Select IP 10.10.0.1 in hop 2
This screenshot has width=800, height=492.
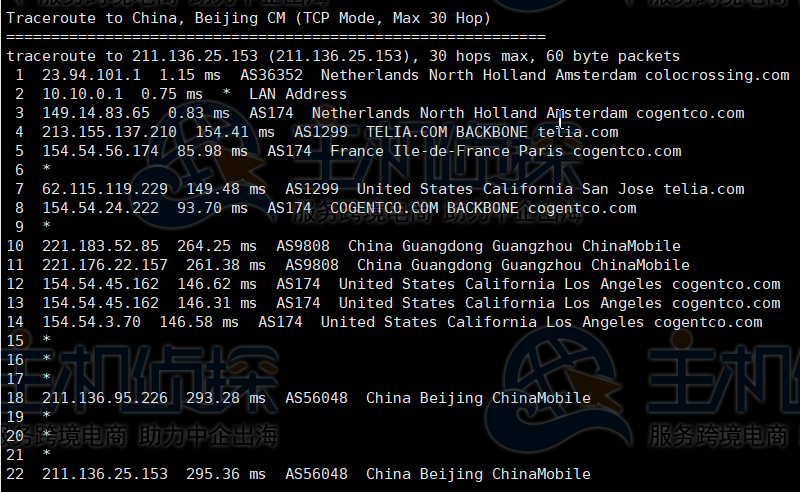[82, 94]
